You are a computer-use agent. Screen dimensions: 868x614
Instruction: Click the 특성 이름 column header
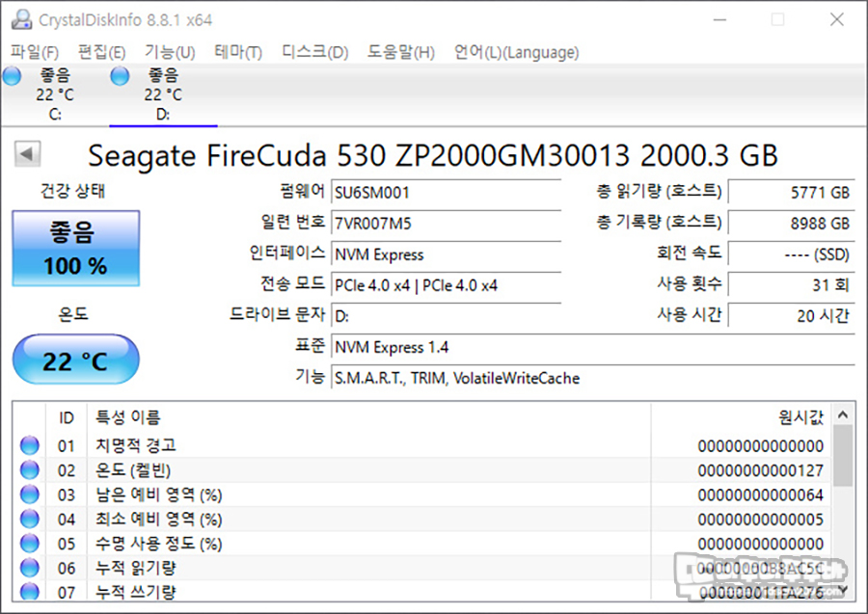pos(368,417)
